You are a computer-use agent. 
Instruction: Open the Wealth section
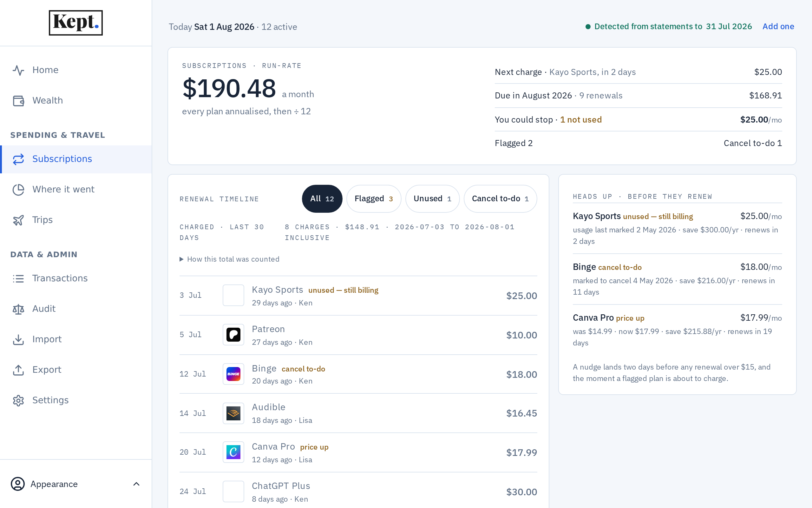(76, 101)
